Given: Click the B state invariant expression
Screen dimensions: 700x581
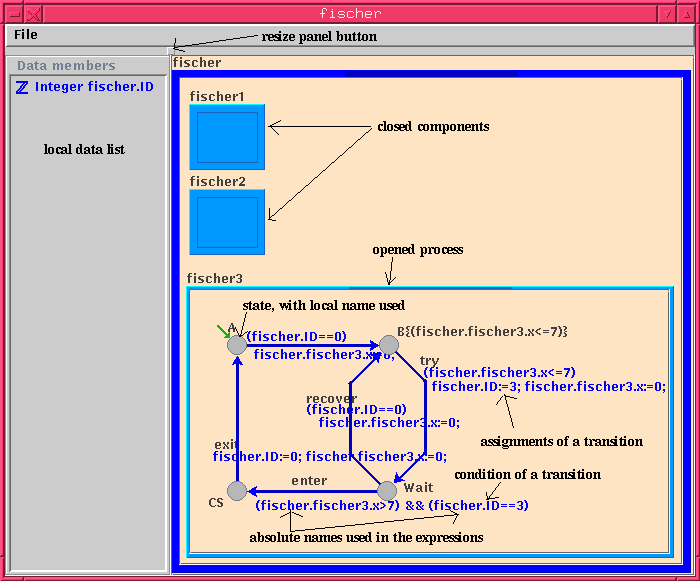Looking at the screenshot, I should pos(489,331).
